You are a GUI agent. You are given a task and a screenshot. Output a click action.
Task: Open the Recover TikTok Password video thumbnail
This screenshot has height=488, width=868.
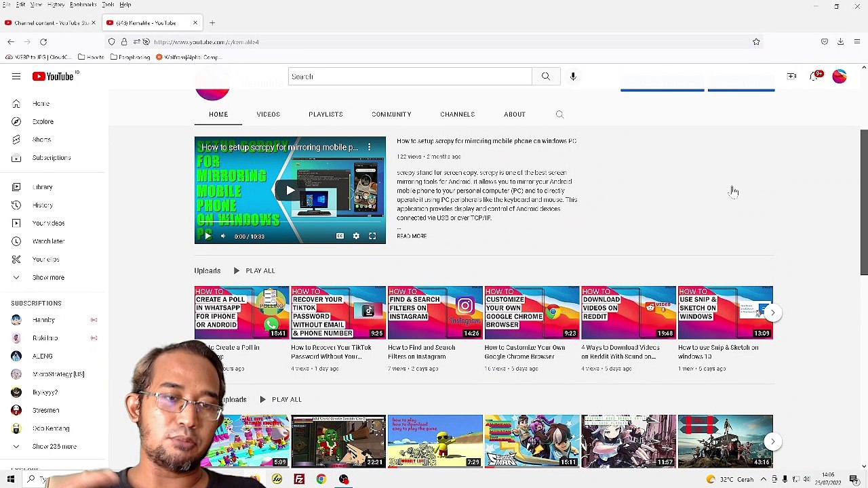pos(338,312)
